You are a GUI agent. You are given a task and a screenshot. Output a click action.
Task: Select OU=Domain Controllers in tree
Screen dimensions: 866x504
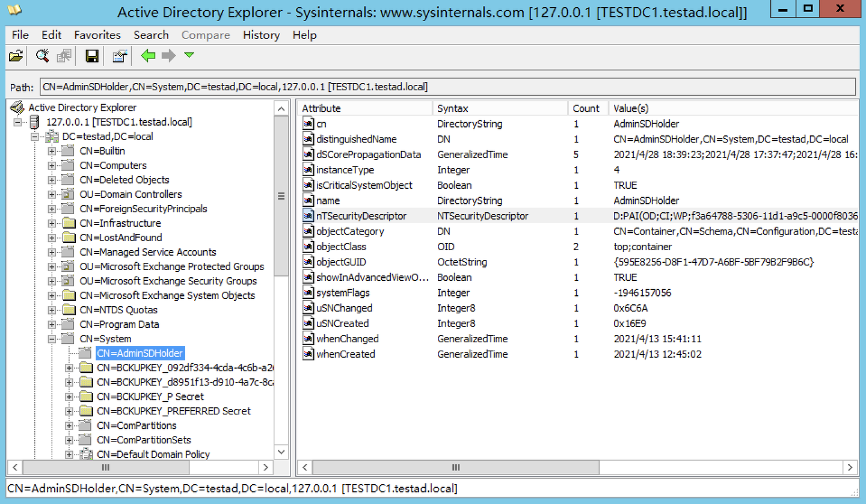[x=131, y=194]
